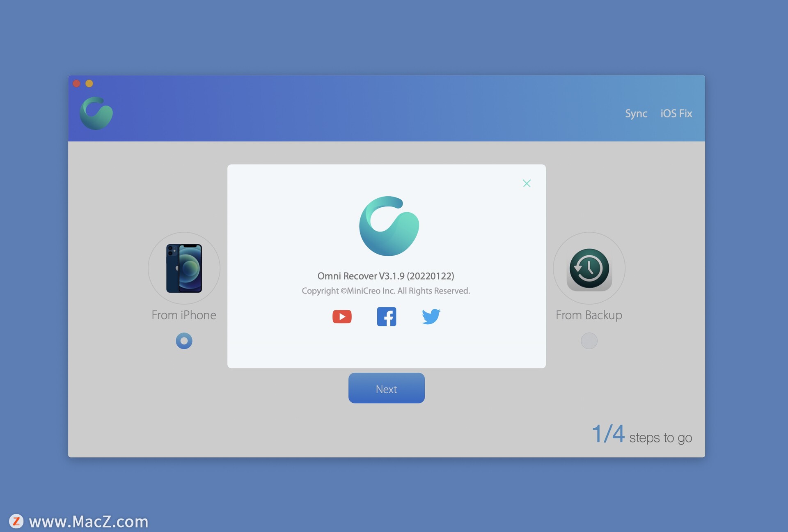Open Twitter page via bird icon
Viewport: 788px width, 532px height.
click(430, 316)
